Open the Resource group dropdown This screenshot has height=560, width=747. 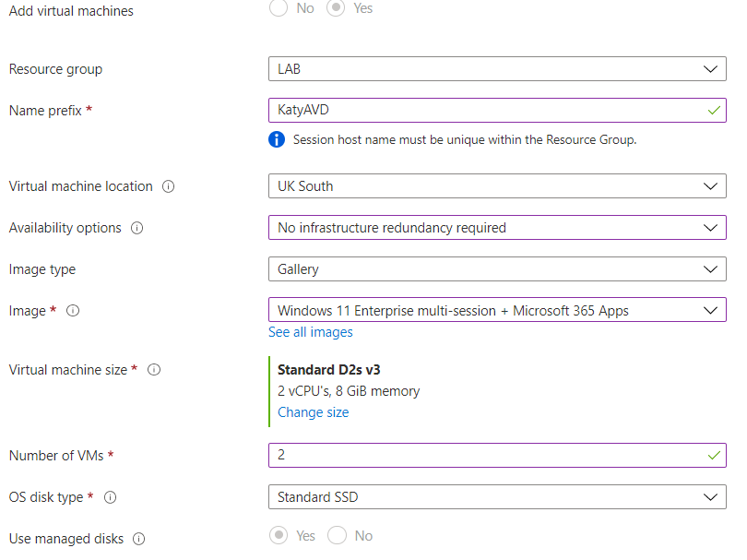(497, 69)
